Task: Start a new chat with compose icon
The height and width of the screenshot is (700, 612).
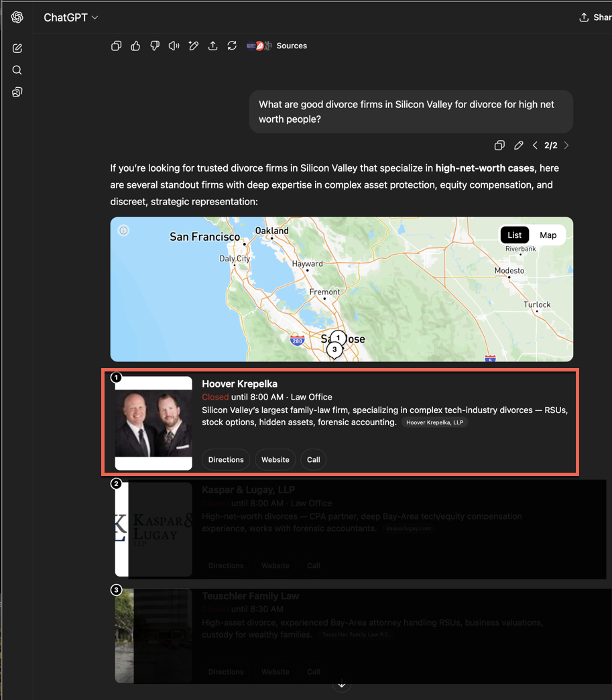Action: point(17,48)
